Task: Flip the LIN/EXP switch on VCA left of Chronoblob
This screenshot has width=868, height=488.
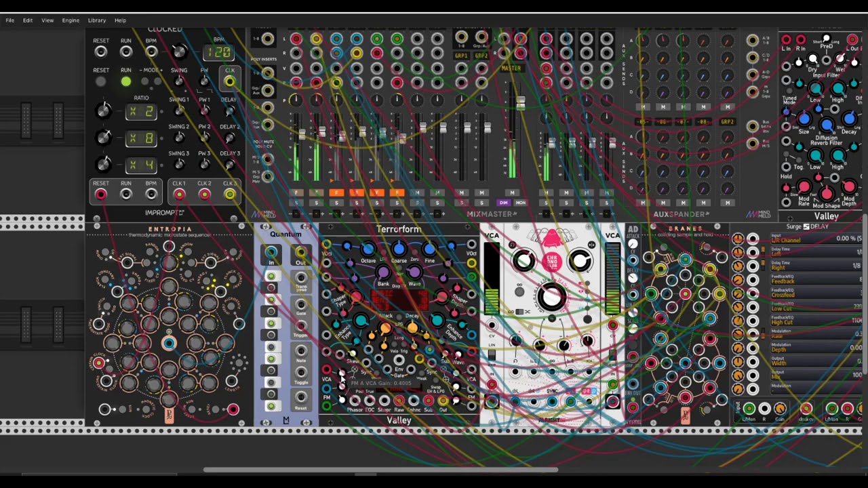Action: pyautogui.click(x=492, y=356)
